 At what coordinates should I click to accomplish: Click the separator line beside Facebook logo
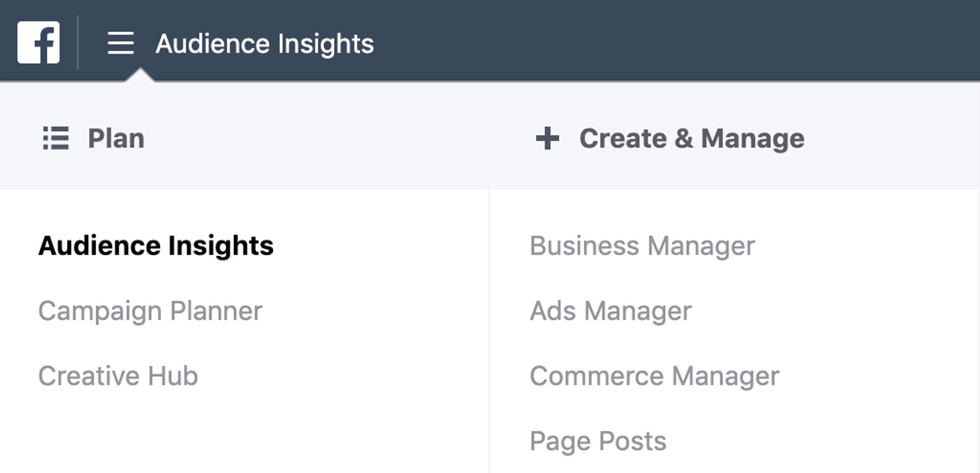78,42
